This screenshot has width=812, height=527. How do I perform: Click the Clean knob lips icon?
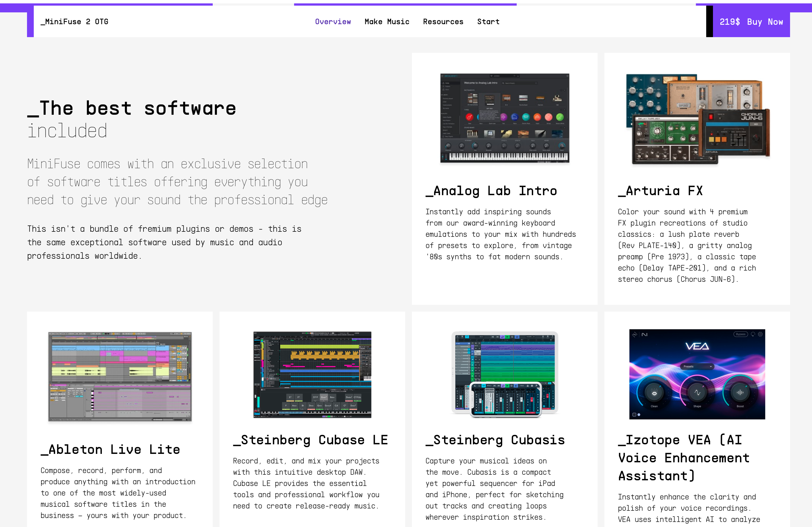click(x=654, y=393)
